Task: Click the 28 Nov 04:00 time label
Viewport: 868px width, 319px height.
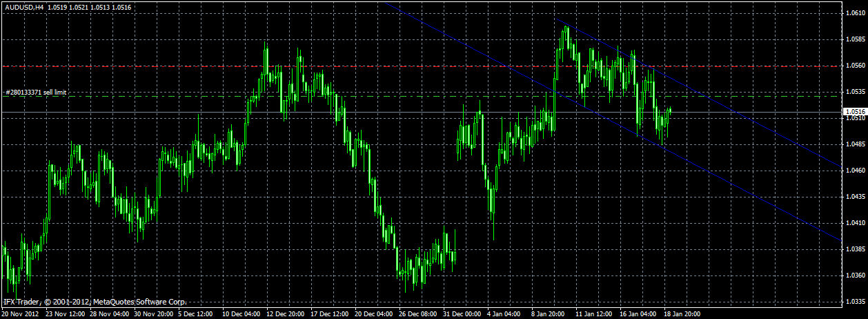Action: click(110, 313)
